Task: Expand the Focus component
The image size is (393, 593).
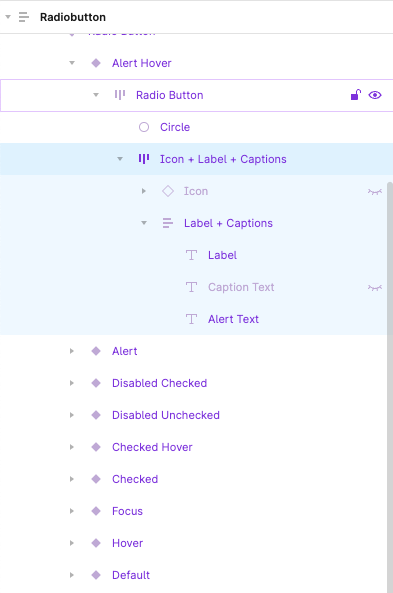Action: (x=72, y=511)
